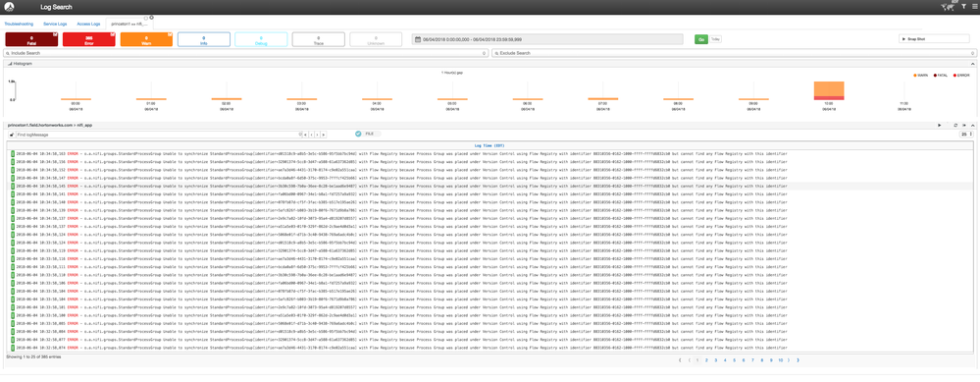Select the princeton1 nifi log tab
Screen dimensions: 980x382
[129, 24]
